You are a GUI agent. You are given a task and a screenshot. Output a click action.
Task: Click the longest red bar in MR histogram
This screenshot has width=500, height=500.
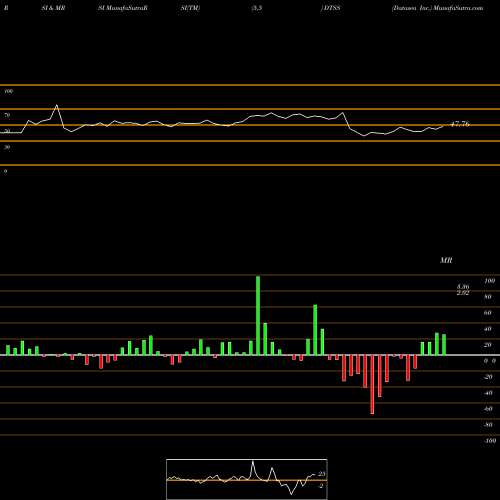[372, 384]
